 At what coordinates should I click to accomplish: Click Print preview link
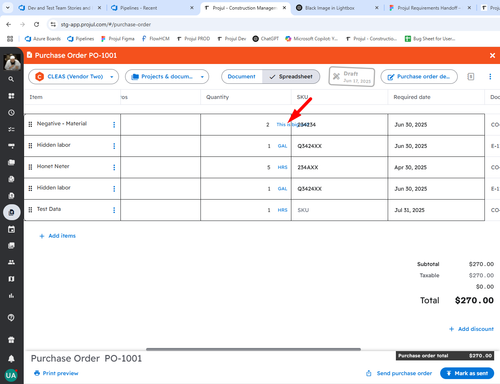click(x=56, y=373)
